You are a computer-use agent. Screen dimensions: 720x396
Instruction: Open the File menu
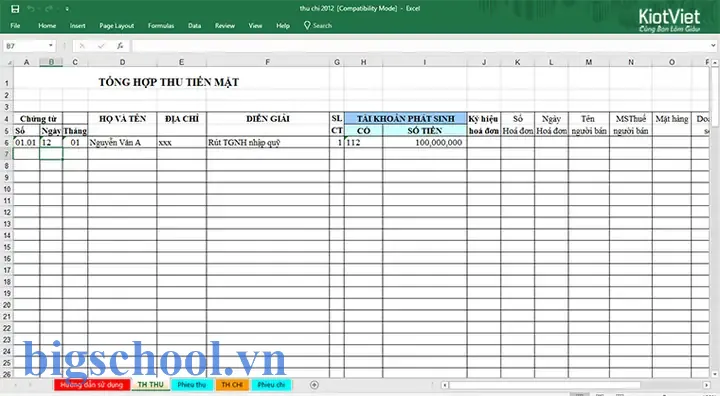(15, 26)
